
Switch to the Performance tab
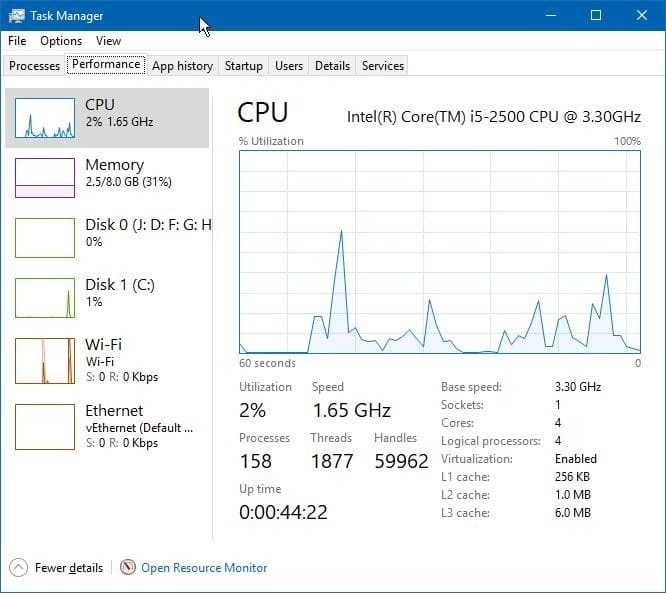[106, 64]
